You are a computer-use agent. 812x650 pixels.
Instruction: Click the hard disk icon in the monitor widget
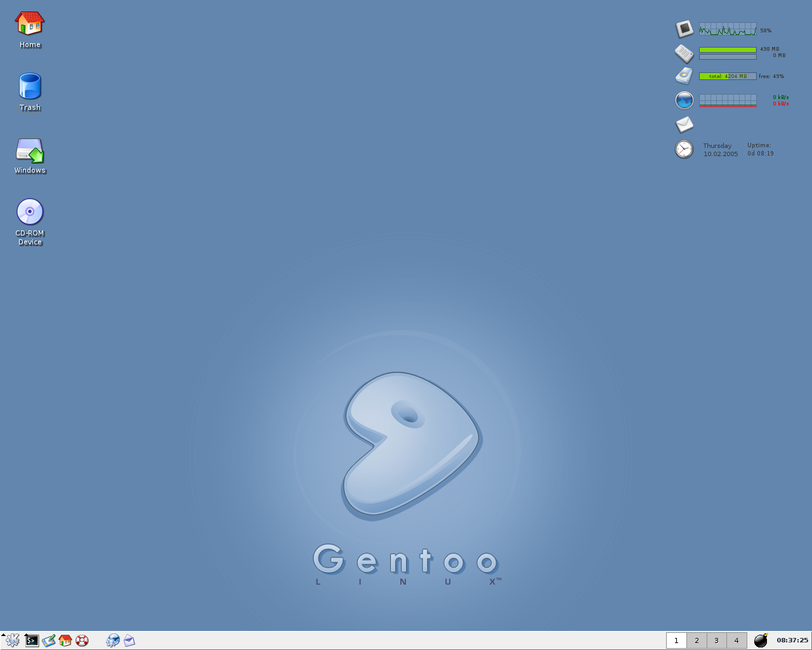click(x=684, y=76)
